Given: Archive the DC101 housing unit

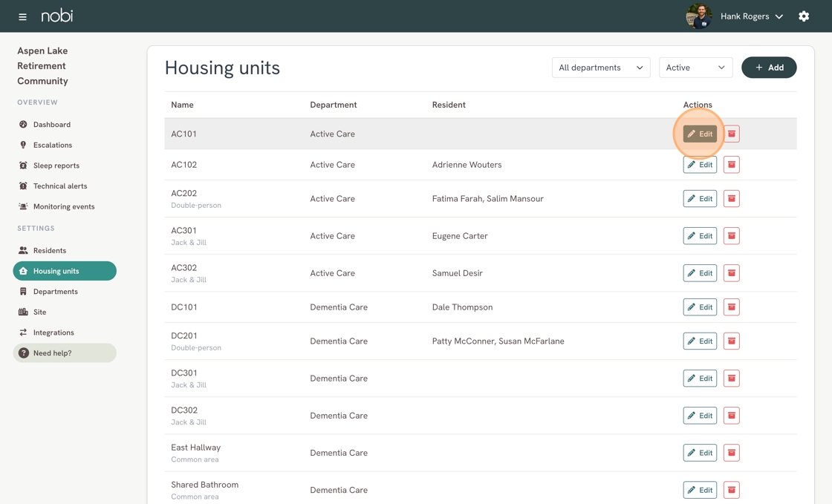Looking at the screenshot, I should tap(731, 307).
